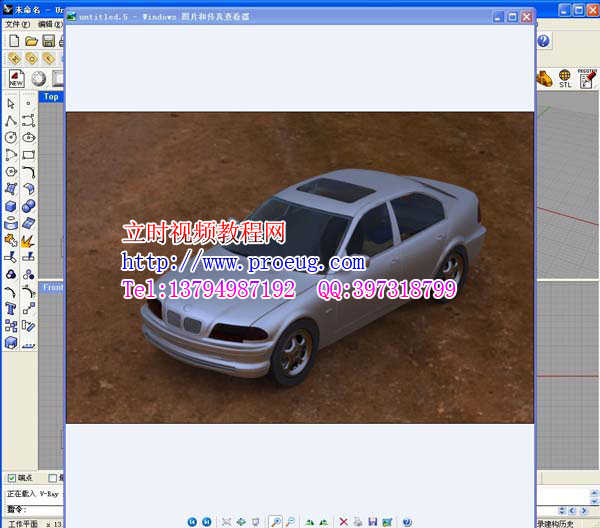Save the Rhino model with floppy icon
The width and height of the screenshot is (600, 528).
pos(49,41)
